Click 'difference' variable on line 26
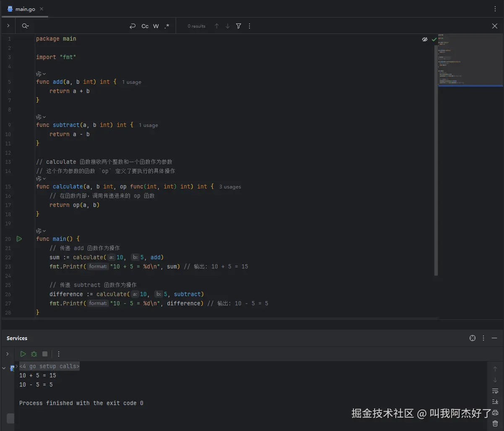Viewport: 504px width, 431px height. click(x=66, y=294)
